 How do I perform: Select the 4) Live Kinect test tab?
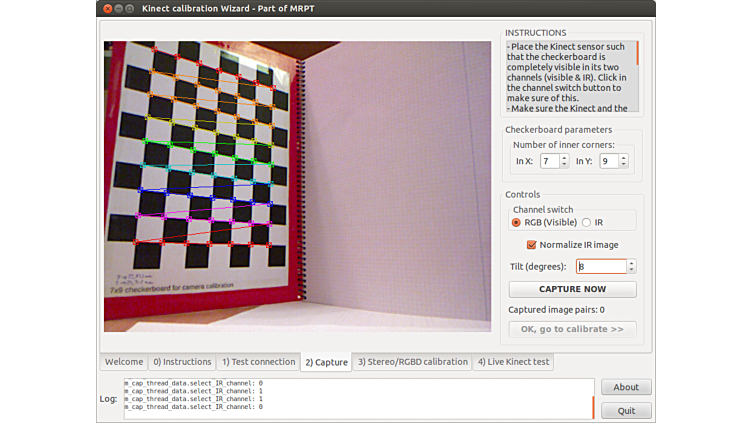[x=513, y=362]
